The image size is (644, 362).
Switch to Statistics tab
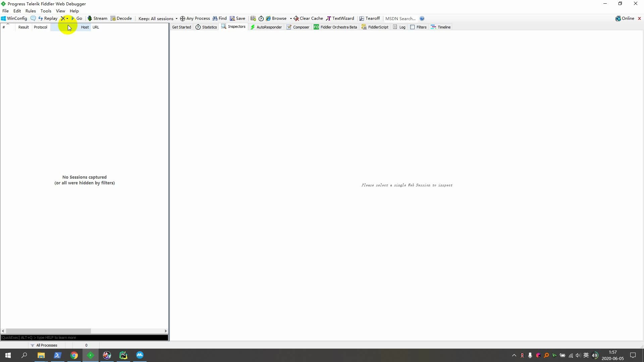206,27
